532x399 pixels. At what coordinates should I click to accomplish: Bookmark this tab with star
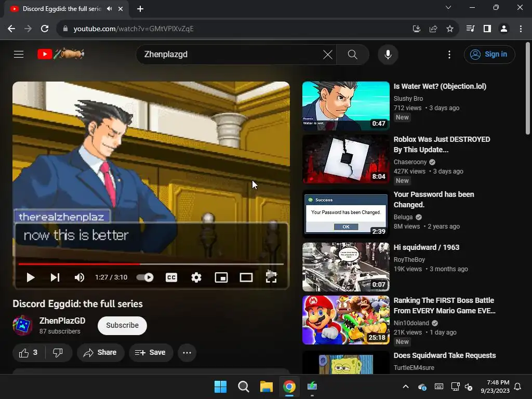point(449,29)
